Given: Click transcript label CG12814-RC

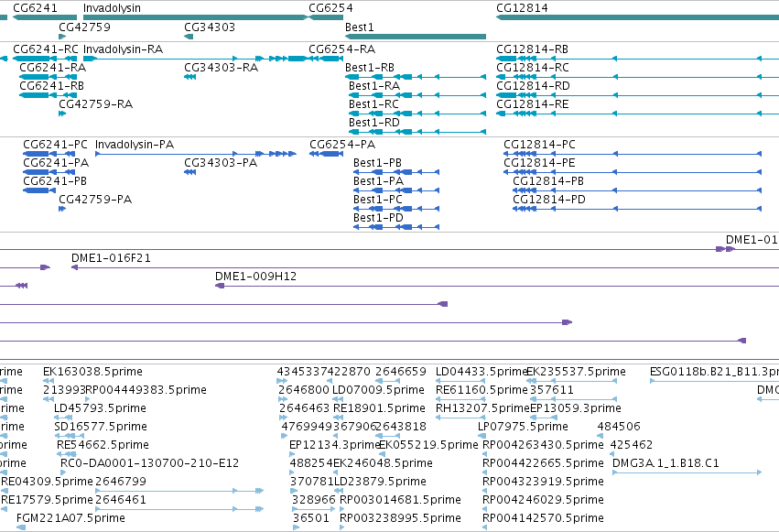Looking at the screenshot, I should [533, 67].
